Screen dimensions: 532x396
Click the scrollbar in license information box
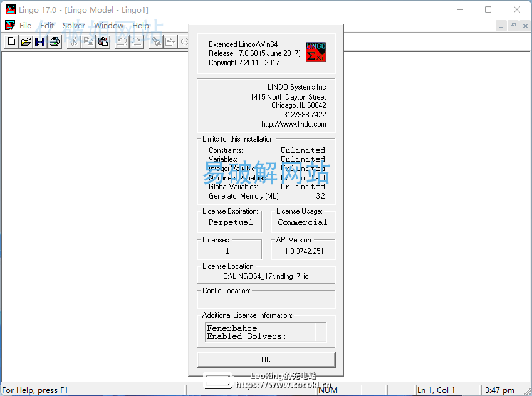[x=321, y=332]
